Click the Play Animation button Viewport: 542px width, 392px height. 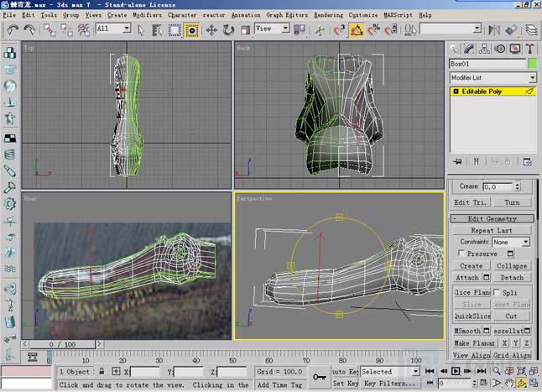point(456,371)
